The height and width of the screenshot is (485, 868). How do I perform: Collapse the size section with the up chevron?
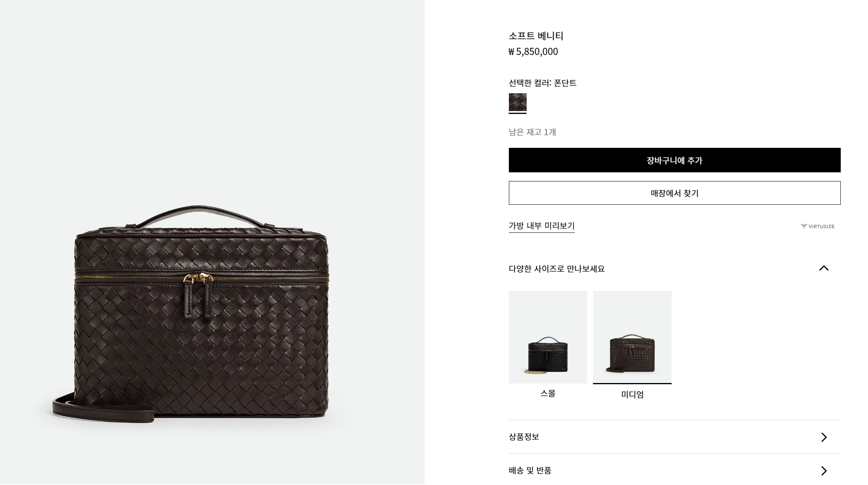click(824, 268)
